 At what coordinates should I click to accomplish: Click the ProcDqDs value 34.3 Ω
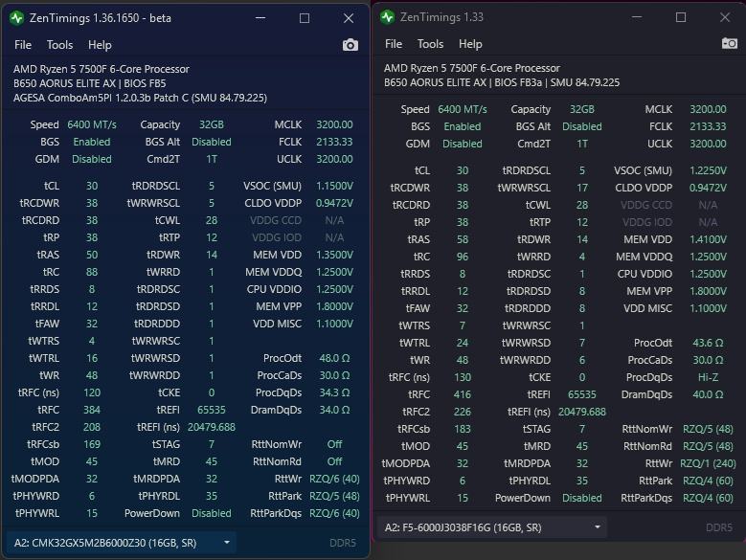[x=334, y=392]
